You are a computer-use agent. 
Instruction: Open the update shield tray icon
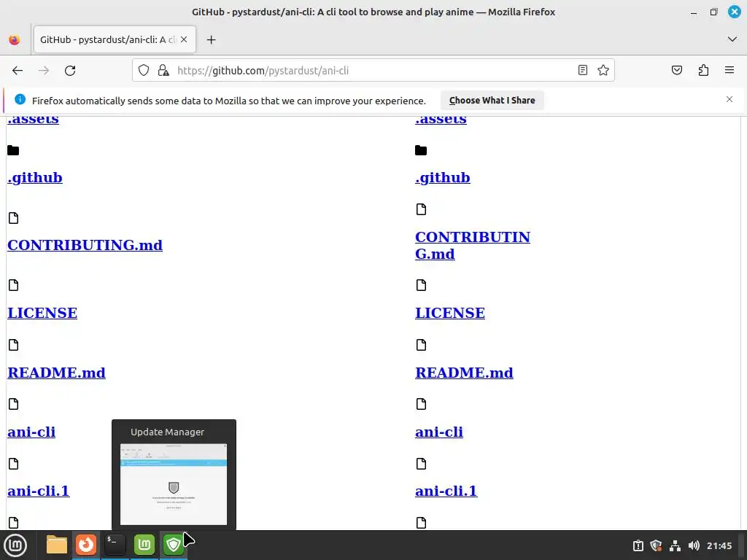coord(656,545)
